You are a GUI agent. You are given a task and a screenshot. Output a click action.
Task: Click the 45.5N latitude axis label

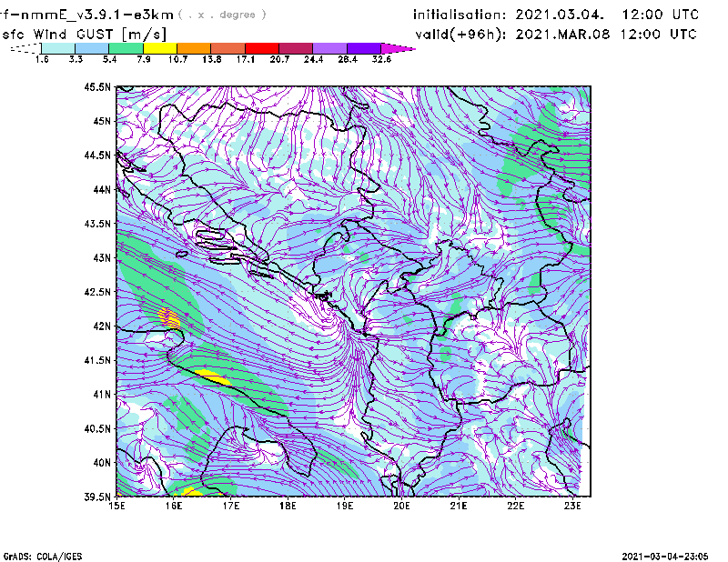pyautogui.click(x=97, y=86)
